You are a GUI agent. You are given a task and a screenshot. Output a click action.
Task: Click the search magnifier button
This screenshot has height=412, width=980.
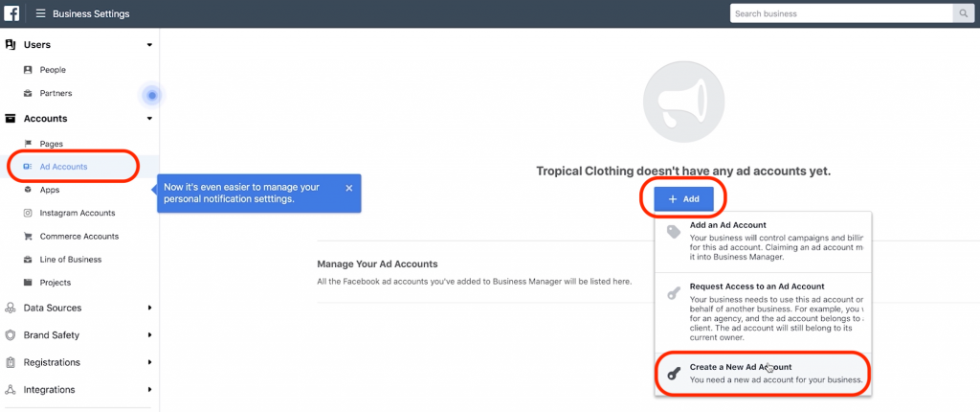click(x=963, y=13)
